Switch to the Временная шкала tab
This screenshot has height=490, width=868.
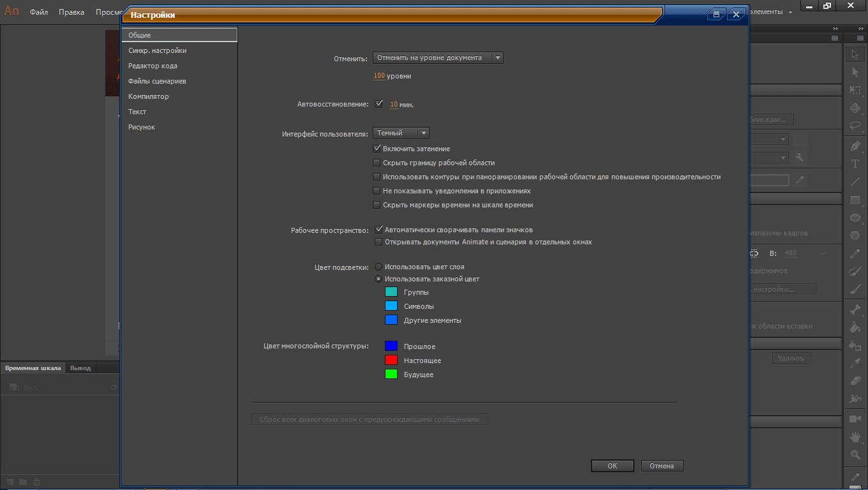[33, 367]
